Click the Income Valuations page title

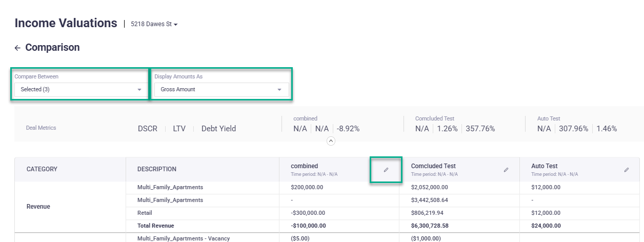(66, 23)
